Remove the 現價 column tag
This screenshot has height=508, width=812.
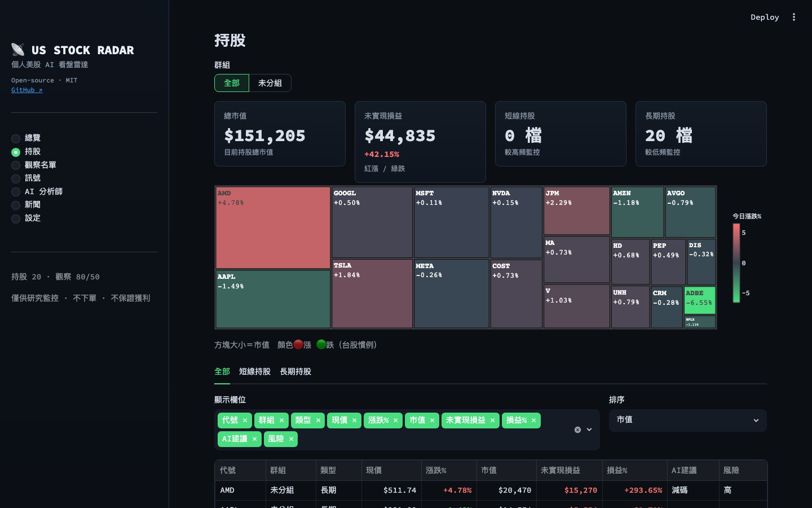[354, 421]
